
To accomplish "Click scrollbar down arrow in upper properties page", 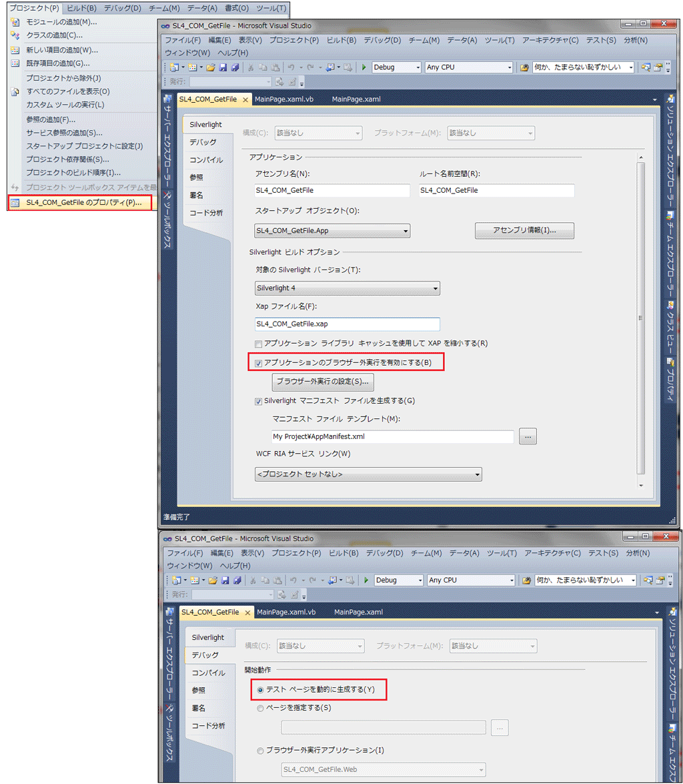I will 640,486.
